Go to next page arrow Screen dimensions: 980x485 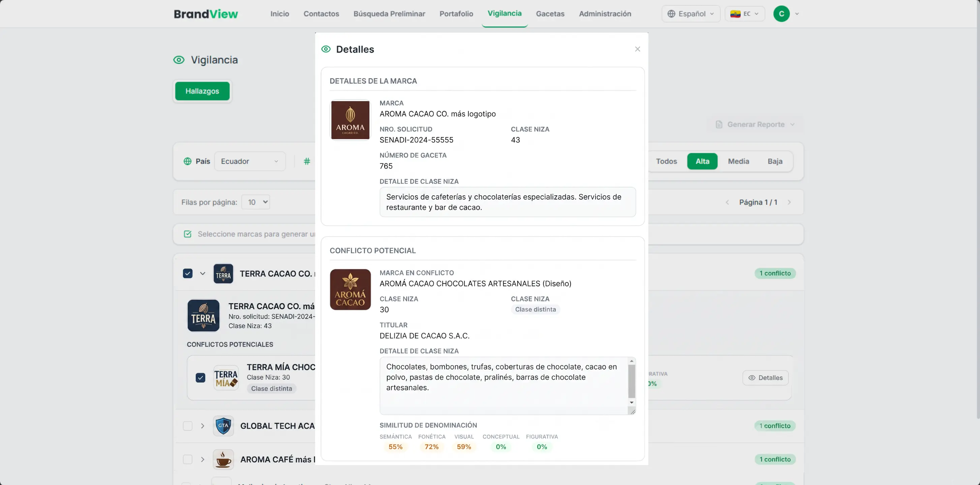[789, 202]
